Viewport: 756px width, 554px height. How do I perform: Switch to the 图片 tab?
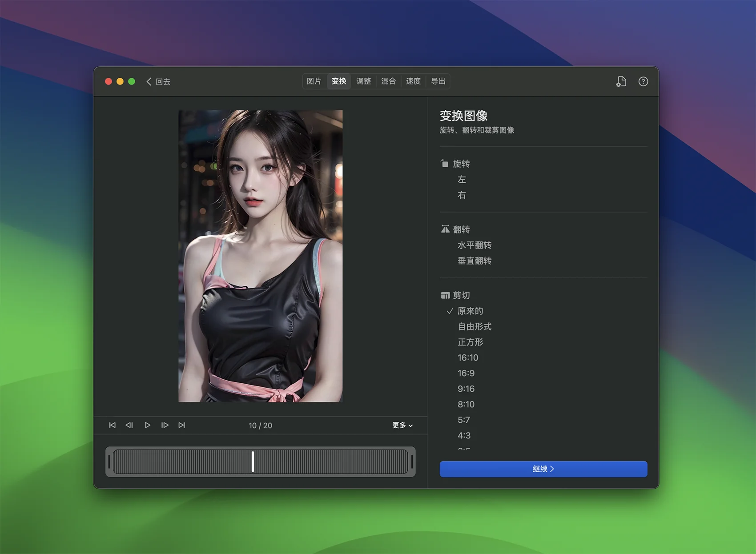[314, 81]
